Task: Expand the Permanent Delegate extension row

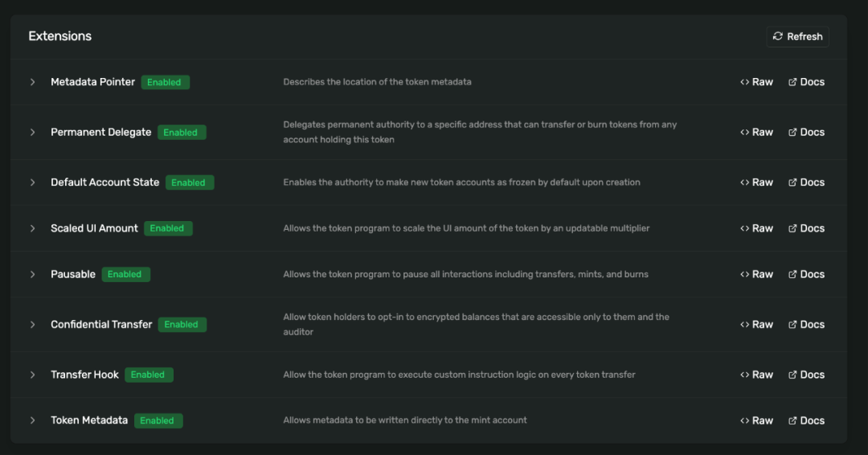Action: pyautogui.click(x=33, y=133)
